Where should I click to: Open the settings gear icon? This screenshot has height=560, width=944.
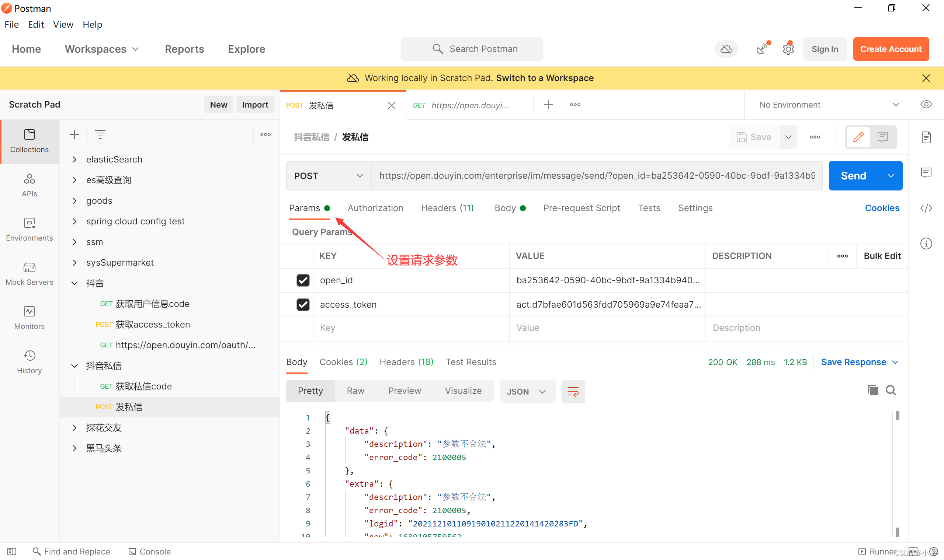pos(788,49)
